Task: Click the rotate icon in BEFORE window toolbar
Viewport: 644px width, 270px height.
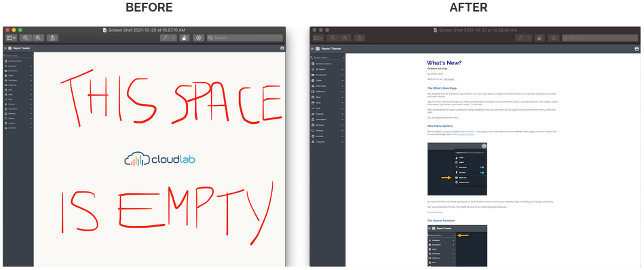Action: click(x=185, y=38)
